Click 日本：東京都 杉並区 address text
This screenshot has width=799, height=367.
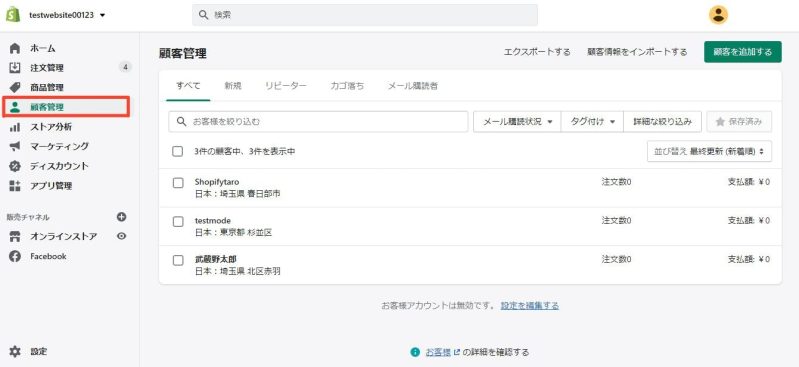click(233, 232)
